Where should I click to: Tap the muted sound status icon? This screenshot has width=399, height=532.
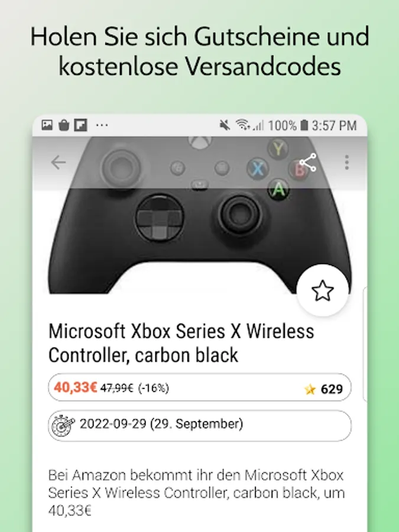pos(225,125)
